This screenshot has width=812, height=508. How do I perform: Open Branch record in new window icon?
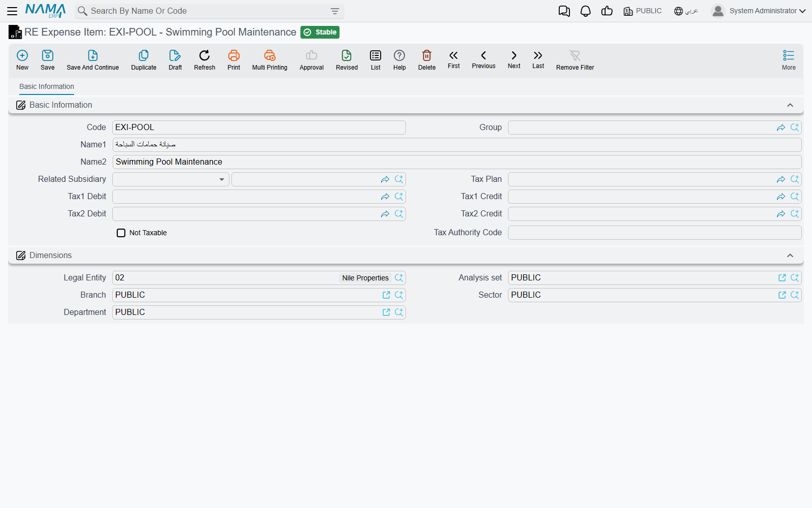point(386,295)
